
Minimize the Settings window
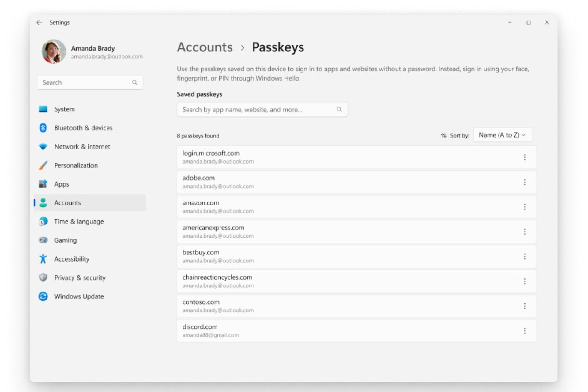(x=510, y=22)
